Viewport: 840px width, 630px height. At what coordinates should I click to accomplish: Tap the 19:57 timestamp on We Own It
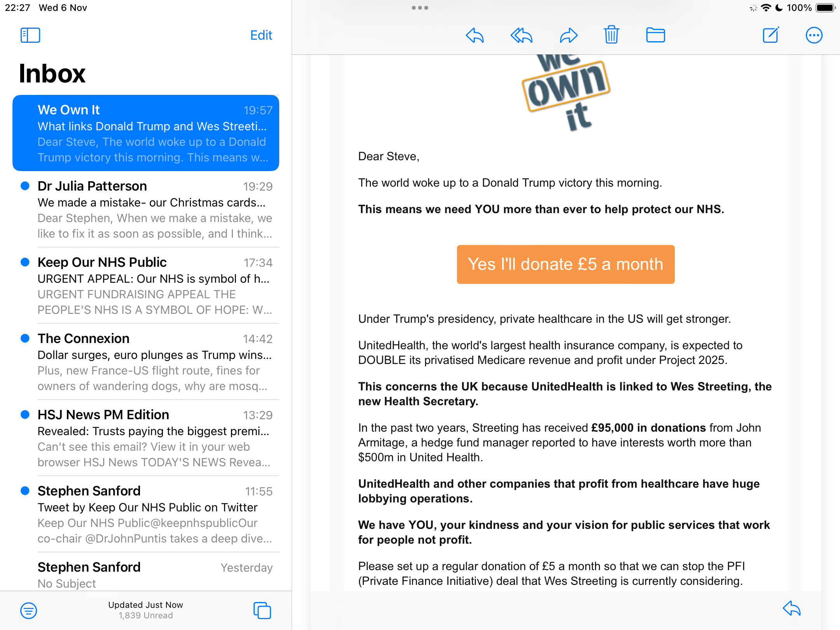coord(258,110)
